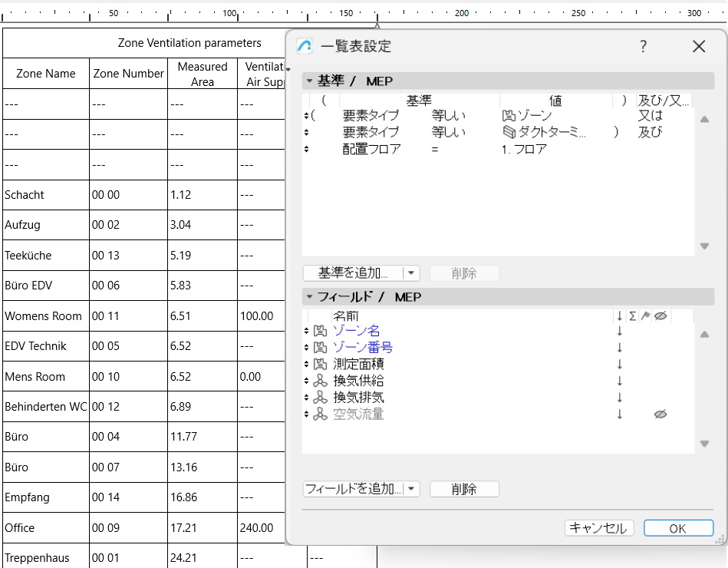The width and height of the screenshot is (728, 568).
Task: Click drag handle of 配置フロア criteria row
Action: (x=306, y=149)
